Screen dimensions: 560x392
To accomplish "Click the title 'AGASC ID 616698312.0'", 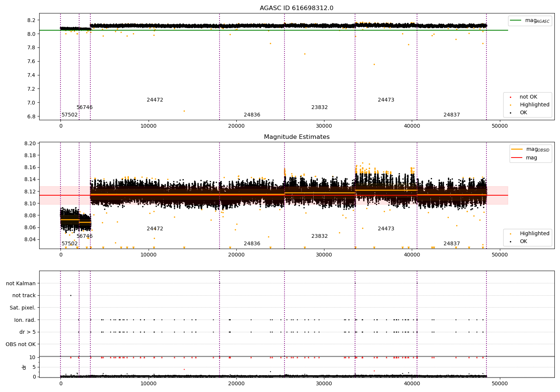I will (296, 8).
